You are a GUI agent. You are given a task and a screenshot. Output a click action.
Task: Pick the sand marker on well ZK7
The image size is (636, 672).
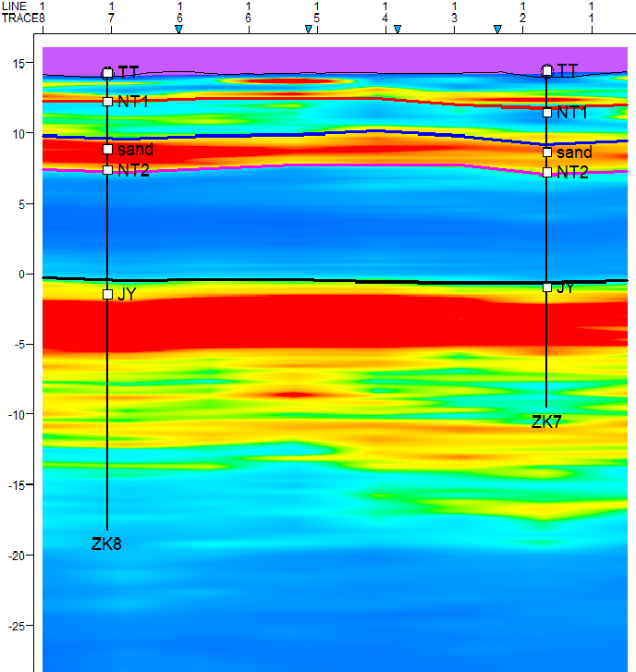click(x=547, y=153)
